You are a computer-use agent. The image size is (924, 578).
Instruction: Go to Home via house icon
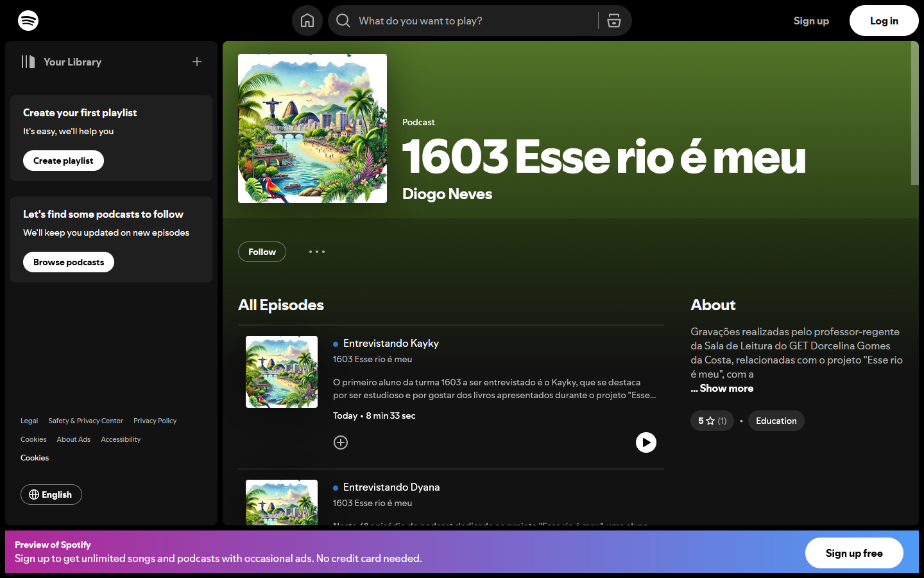coord(307,21)
